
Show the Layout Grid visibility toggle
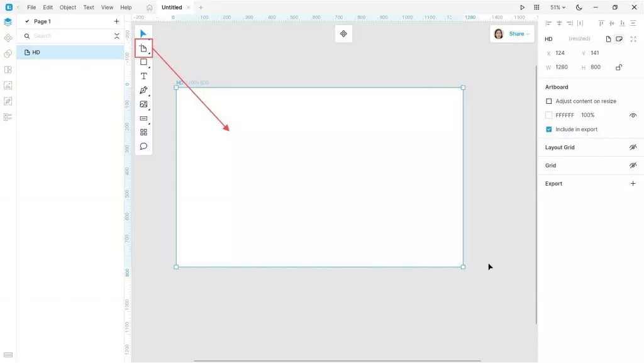pos(633,147)
